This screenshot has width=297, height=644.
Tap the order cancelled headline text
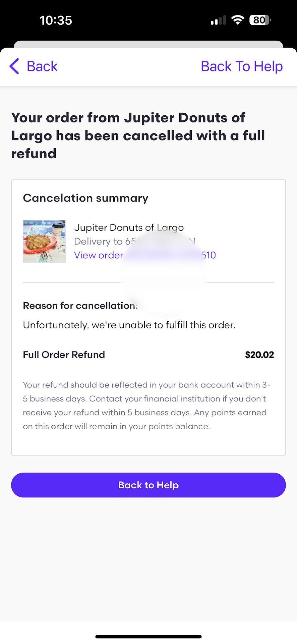(138, 136)
